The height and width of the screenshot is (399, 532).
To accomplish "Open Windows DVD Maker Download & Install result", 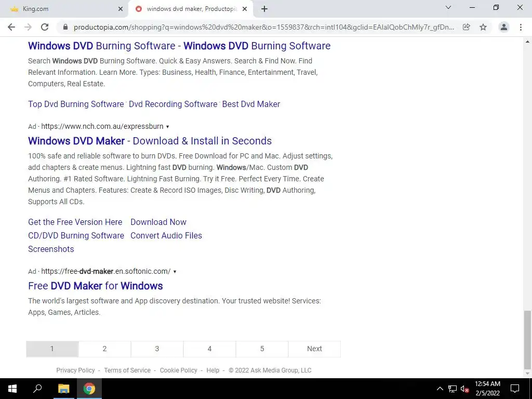I will coord(150,141).
